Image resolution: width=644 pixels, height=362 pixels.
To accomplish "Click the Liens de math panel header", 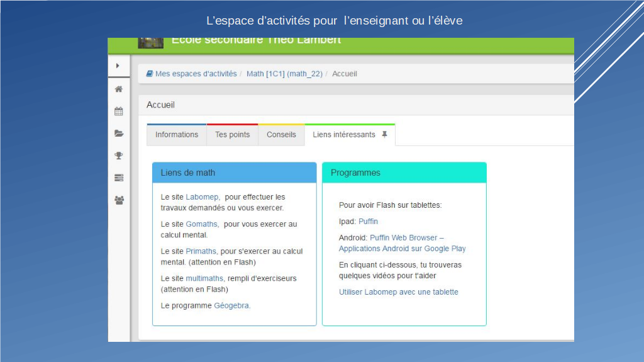I will [x=235, y=173].
